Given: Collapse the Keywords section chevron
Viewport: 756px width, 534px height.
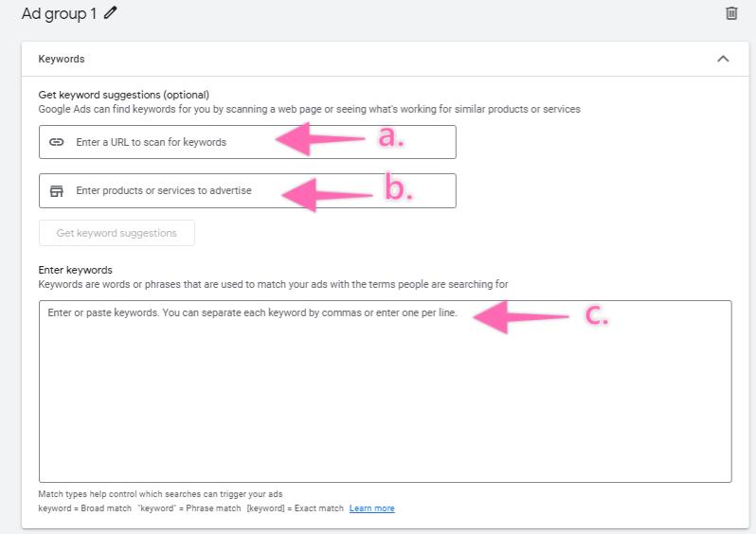Looking at the screenshot, I should (723, 59).
